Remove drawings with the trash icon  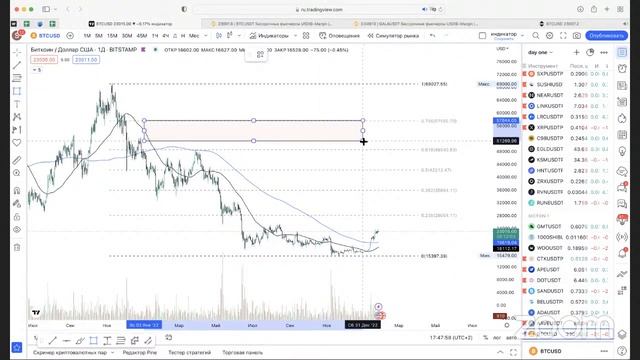tap(17, 247)
